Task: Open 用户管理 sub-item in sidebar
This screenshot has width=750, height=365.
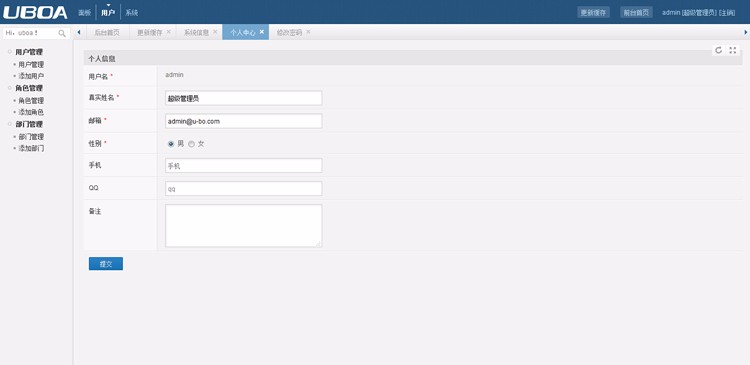Action: 31,64
